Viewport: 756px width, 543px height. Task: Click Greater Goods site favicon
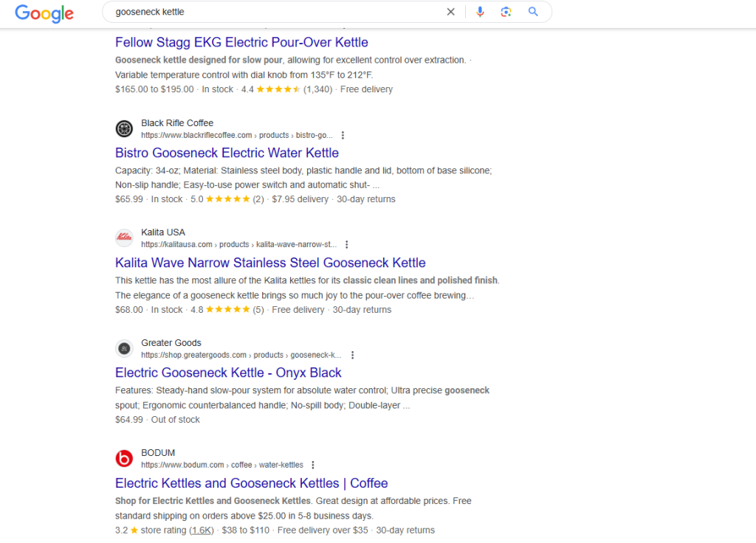pyautogui.click(x=124, y=348)
